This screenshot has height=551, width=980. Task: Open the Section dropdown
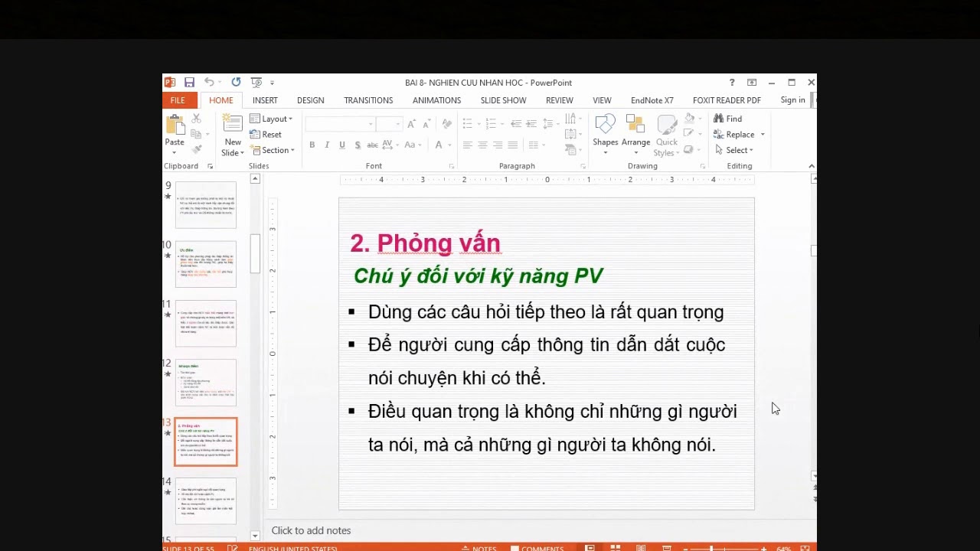pos(272,150)
